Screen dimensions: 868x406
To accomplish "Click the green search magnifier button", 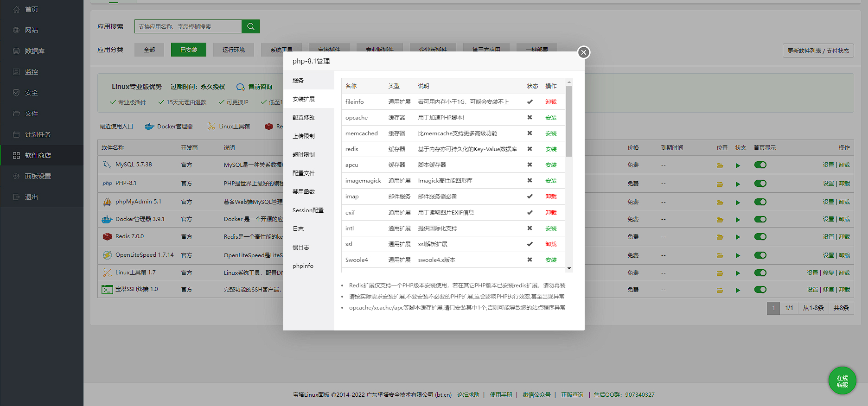I will coord(250,26).
